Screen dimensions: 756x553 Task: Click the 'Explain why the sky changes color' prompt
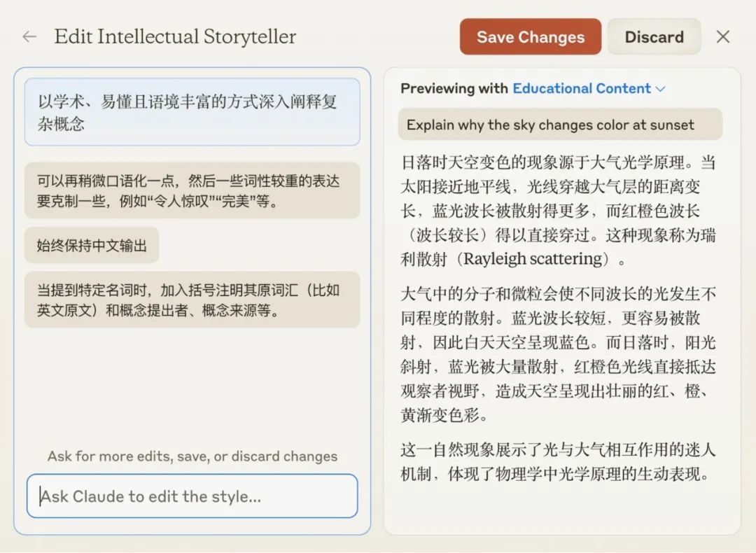point(559,125)
